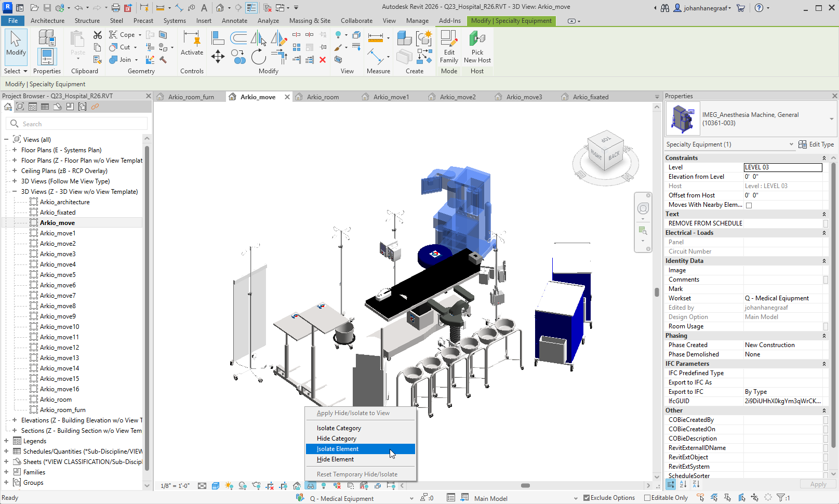Screen dimensions: 839x504
Task: Select the Move tool
Action: coord(218,57)
